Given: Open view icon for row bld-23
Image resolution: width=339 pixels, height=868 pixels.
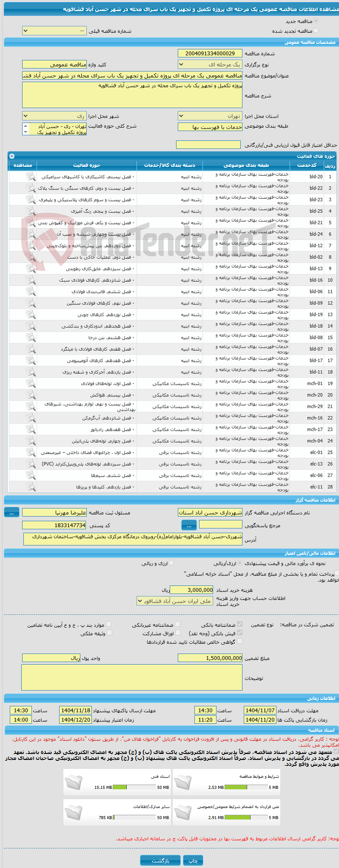Looking at the screenshot, I should click(31, 200).
